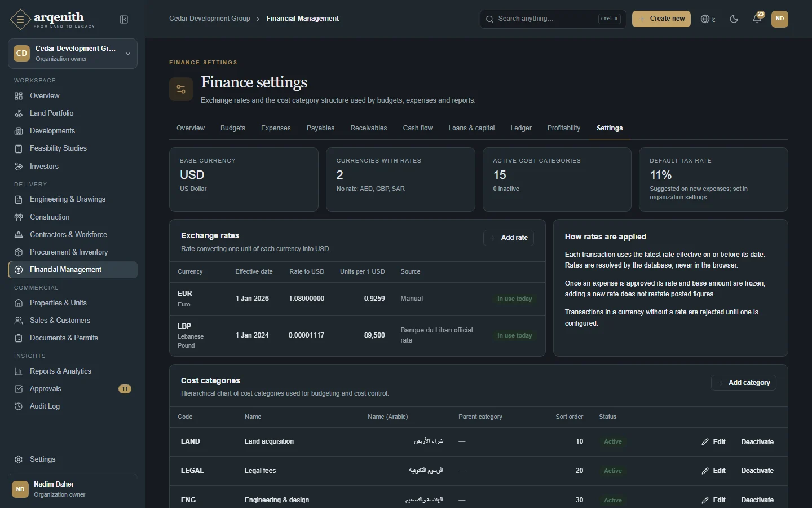
Task: Open Land Portfolio from sidebar
Action: coord(73,113)
